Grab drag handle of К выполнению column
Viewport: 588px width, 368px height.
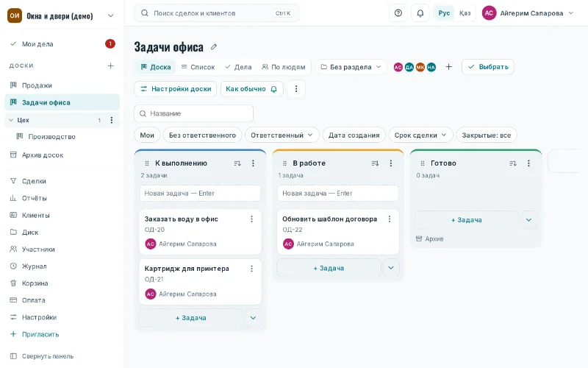147,163
